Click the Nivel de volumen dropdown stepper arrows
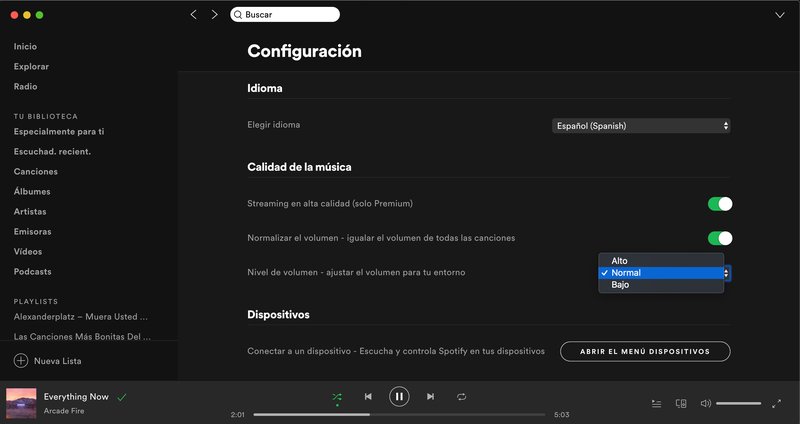 (x=727, y=273)
